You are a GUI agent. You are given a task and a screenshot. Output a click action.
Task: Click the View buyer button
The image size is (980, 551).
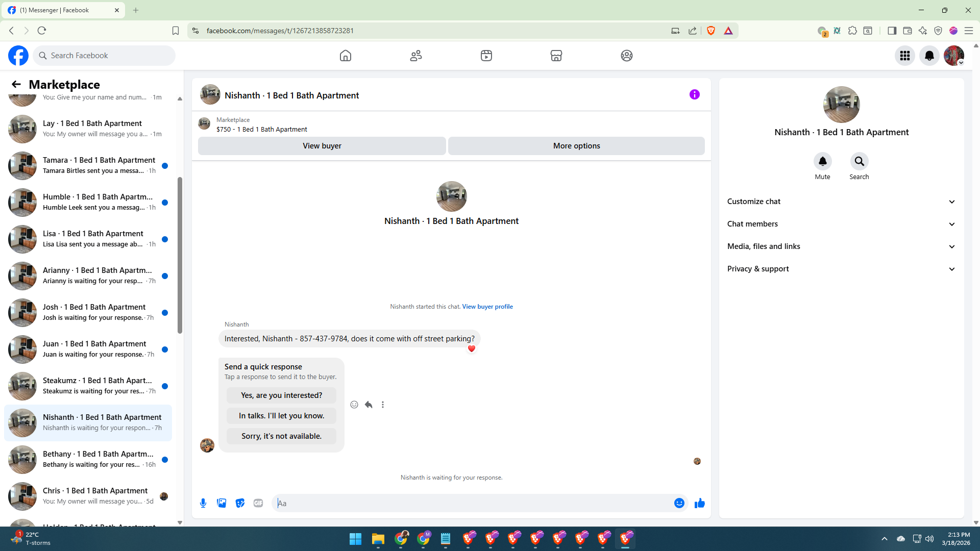[x=322, y=146]
